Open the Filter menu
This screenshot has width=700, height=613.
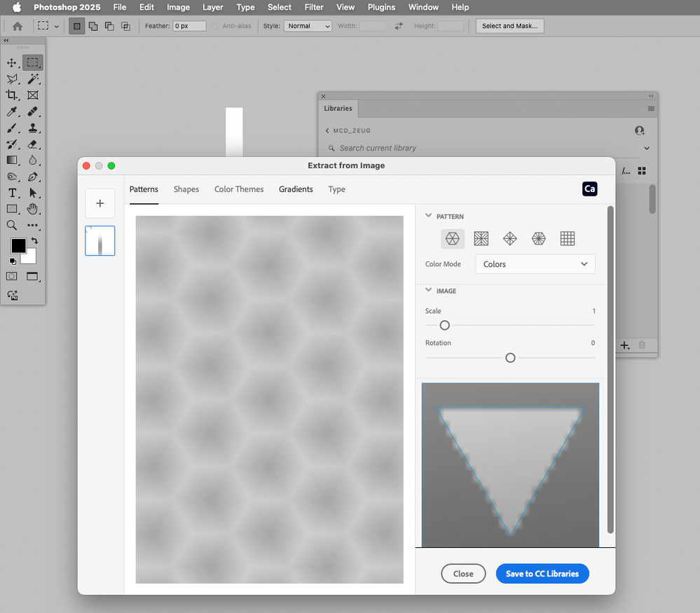(x=314, y=7)
